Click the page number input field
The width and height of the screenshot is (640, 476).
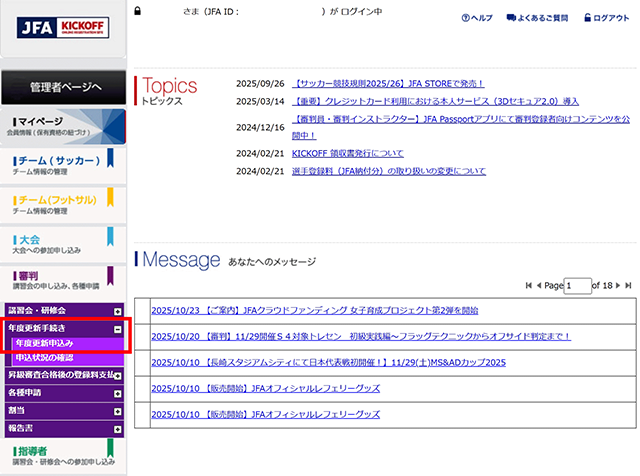(x=577, y=286)
